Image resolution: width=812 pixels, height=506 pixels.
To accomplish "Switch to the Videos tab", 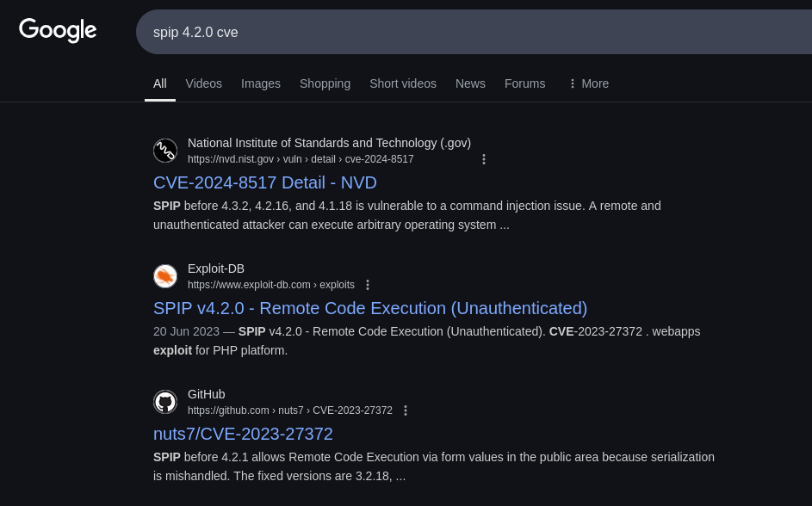I will (203, 83).
